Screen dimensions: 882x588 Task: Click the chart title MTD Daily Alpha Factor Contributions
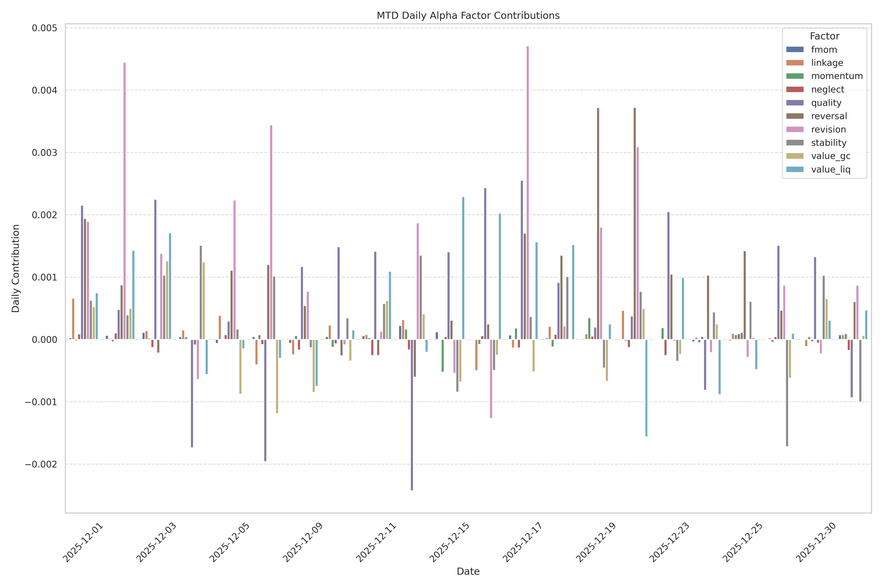[468, 16]
